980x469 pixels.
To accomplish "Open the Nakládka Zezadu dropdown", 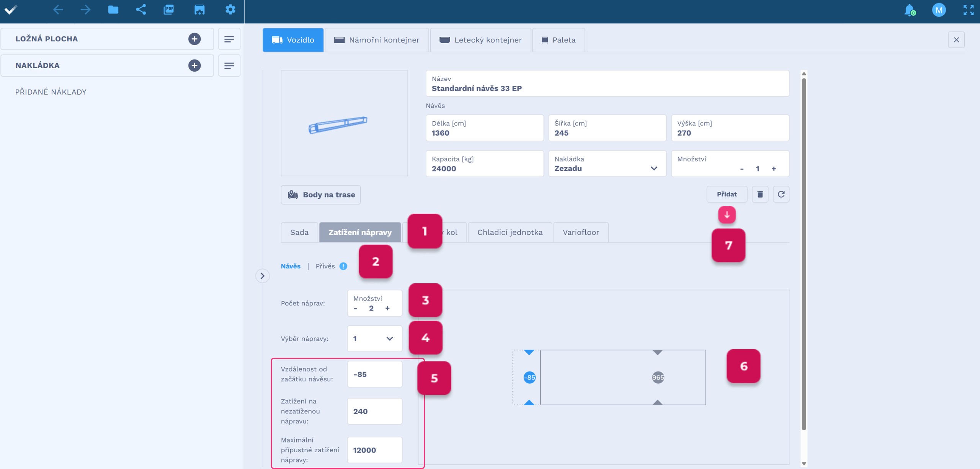I will pyautogui.click(x=607, y=164).
